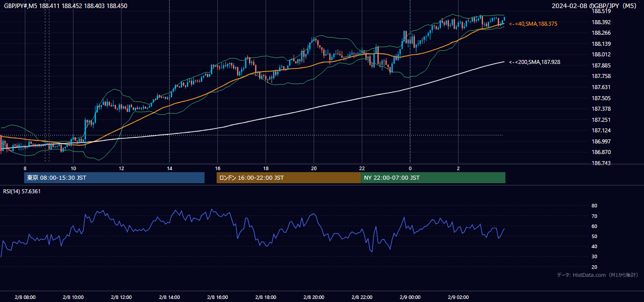This screenshot has width=644, height=302.
Task: Click hour tick 12 under the price chart
Action: point(121,168)
